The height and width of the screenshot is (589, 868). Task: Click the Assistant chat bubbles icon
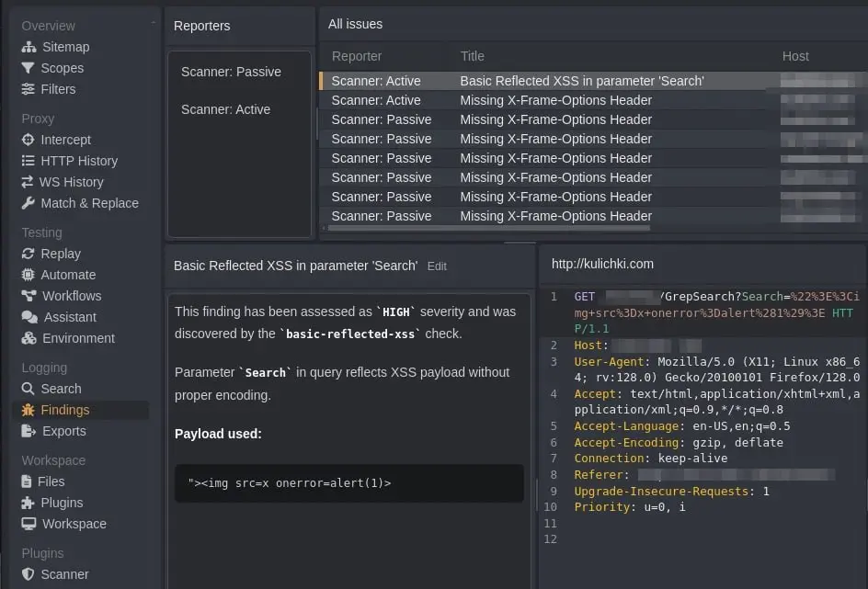[x=29, y=317]
